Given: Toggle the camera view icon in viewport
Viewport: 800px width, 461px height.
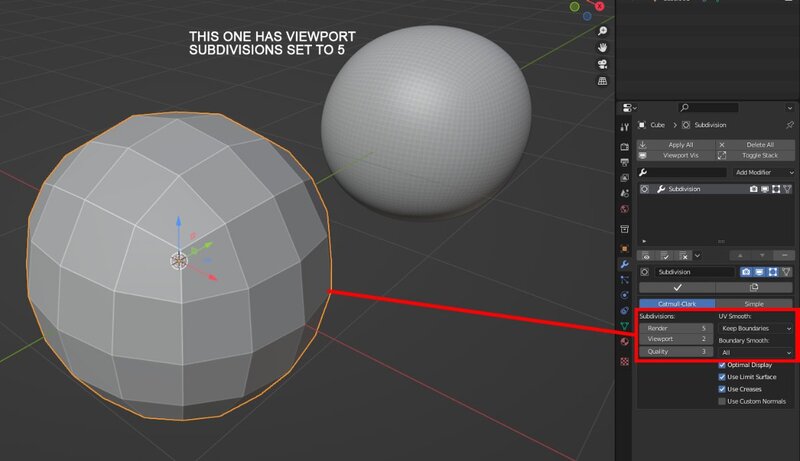Looking at the screenshot, I should click(x=603, y=64).
